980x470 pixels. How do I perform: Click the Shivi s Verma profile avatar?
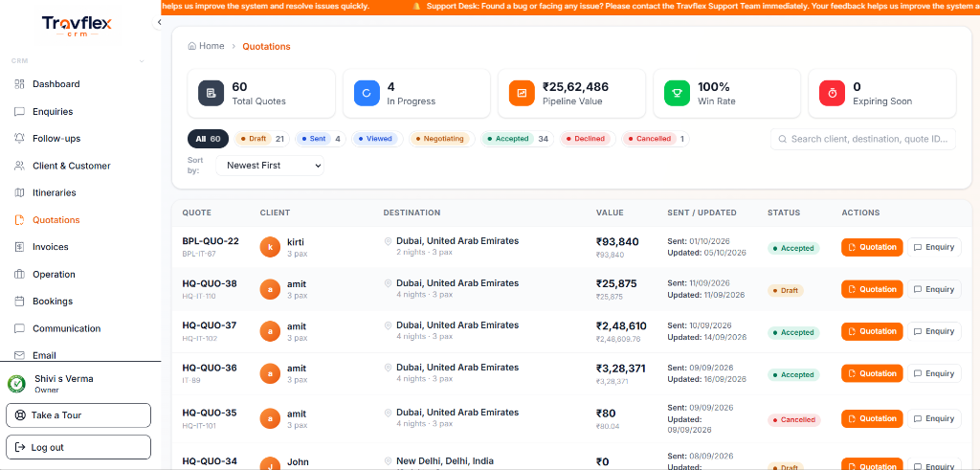(x=16, y=384)
